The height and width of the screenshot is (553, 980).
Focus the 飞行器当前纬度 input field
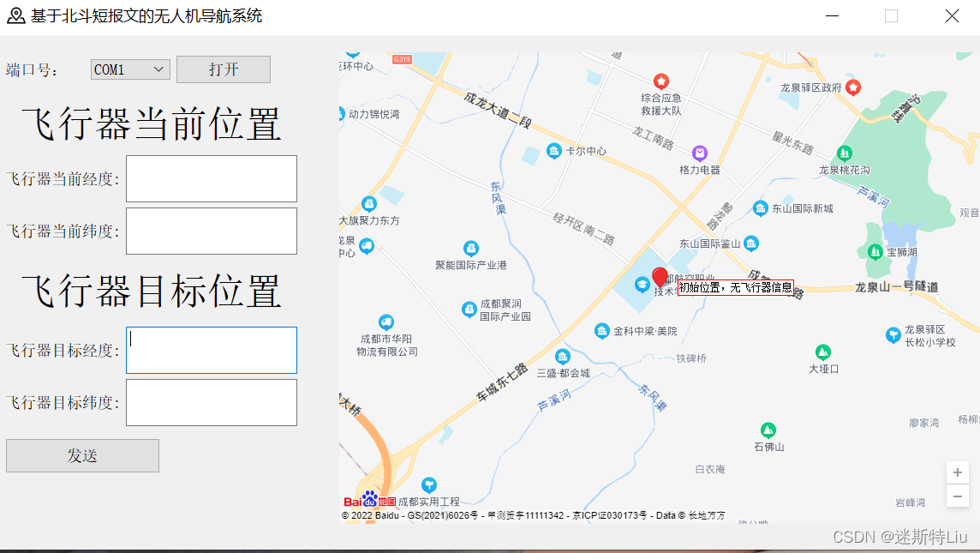212,231
